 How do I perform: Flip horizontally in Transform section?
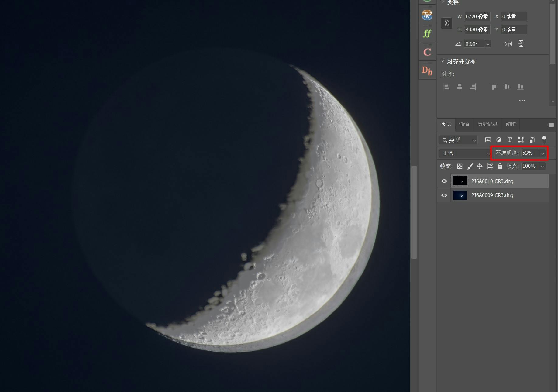coord(508,44)
